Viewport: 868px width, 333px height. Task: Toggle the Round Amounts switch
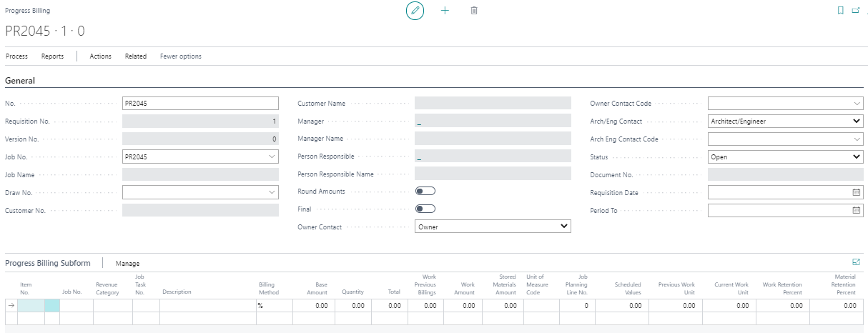coord(425,192)
